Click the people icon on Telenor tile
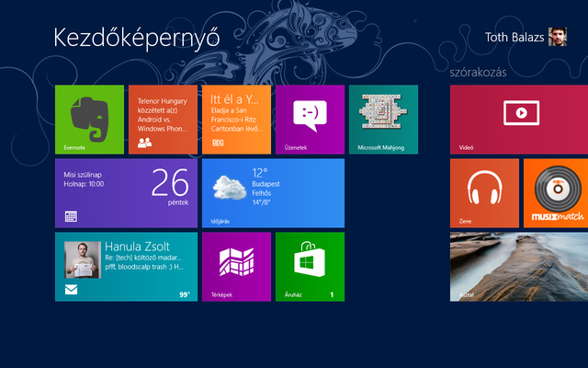This screenshot has width=588, height=368. (145, 143)
